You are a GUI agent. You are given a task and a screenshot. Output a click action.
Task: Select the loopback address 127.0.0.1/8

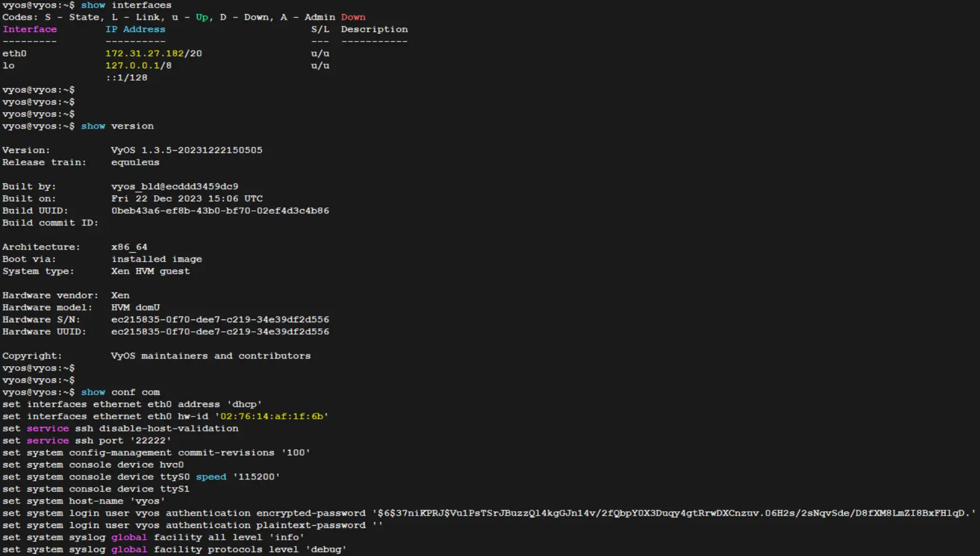tap(138, 65)
